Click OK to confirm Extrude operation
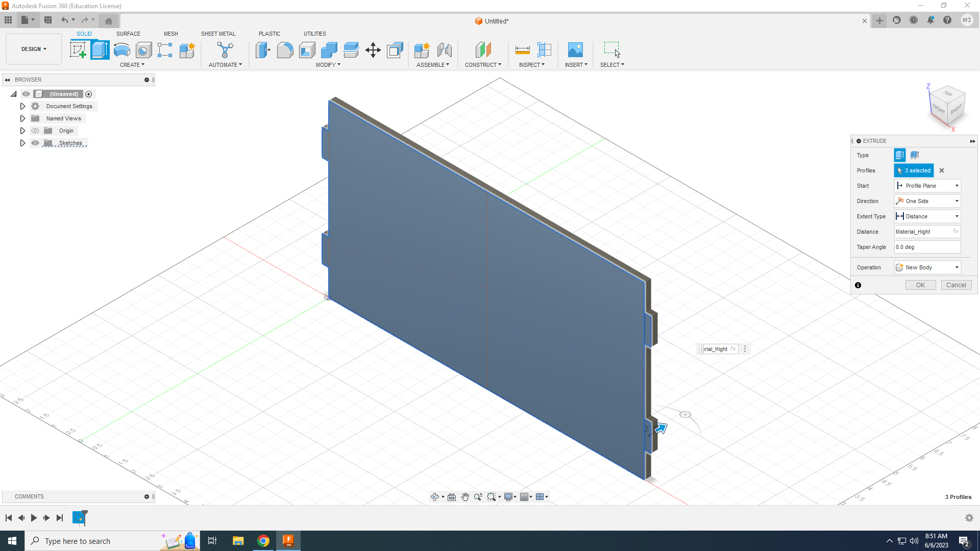The width and height of the screenshot is (980, 551). 920,285
